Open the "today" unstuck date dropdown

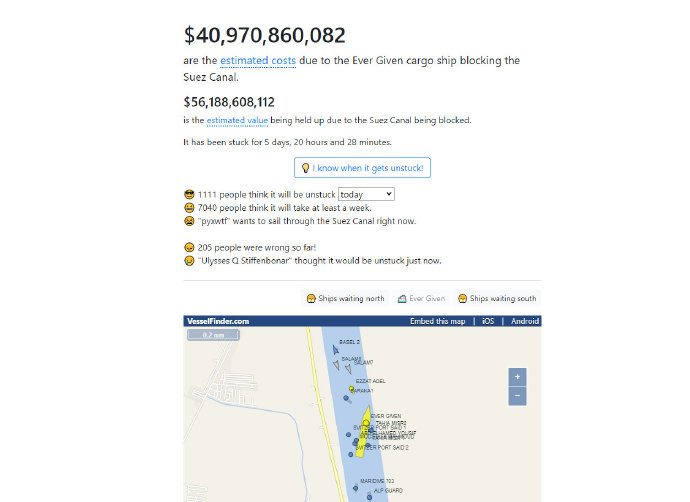[367, 193]
